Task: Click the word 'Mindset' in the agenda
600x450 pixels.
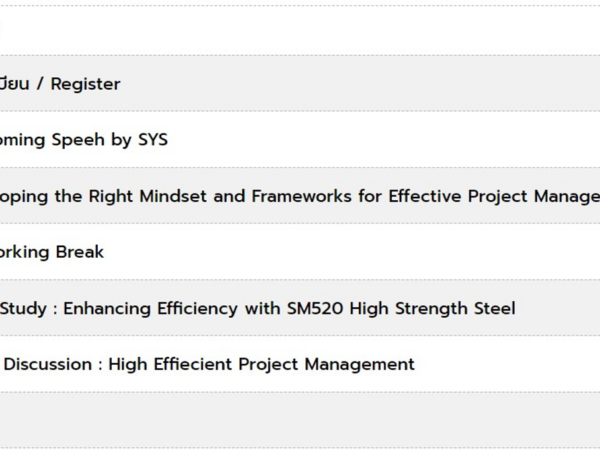Action: 173,196
